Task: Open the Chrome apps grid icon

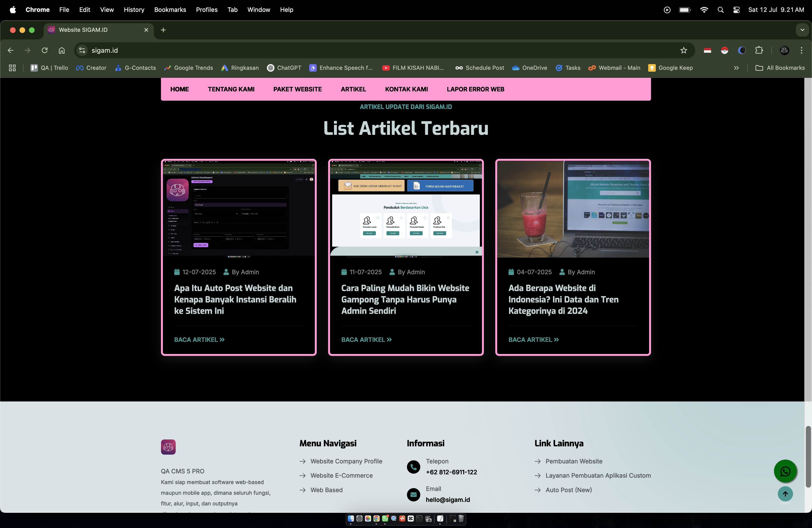Action: pos(12,68)
